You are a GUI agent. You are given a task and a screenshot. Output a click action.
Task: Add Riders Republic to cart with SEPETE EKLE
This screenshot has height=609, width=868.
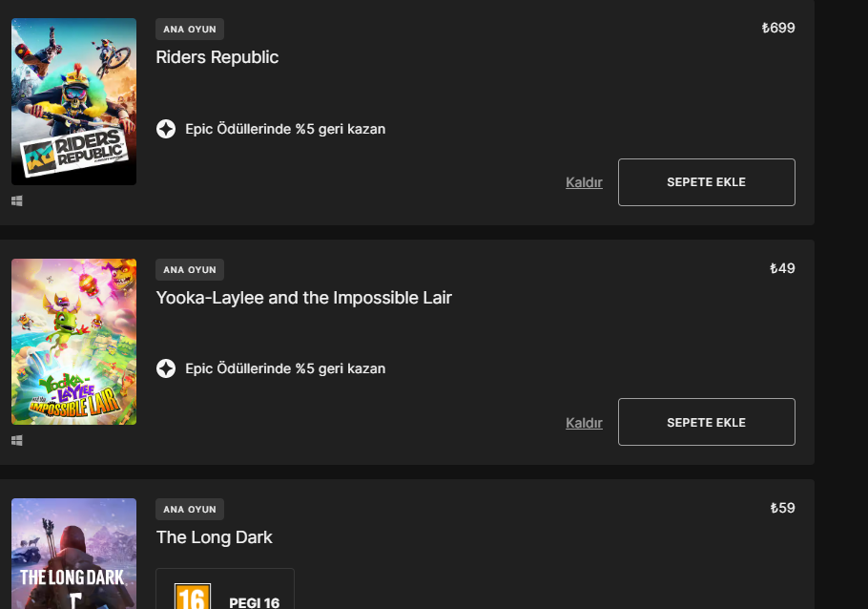[706, 181]
